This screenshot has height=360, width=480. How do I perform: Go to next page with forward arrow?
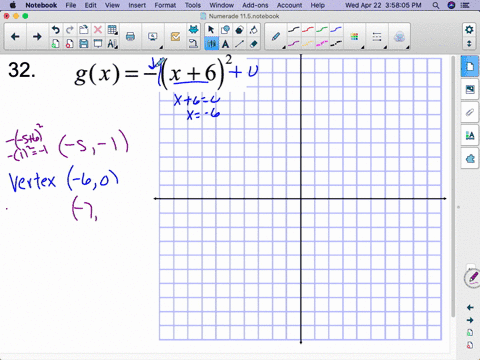coord(37,37)
